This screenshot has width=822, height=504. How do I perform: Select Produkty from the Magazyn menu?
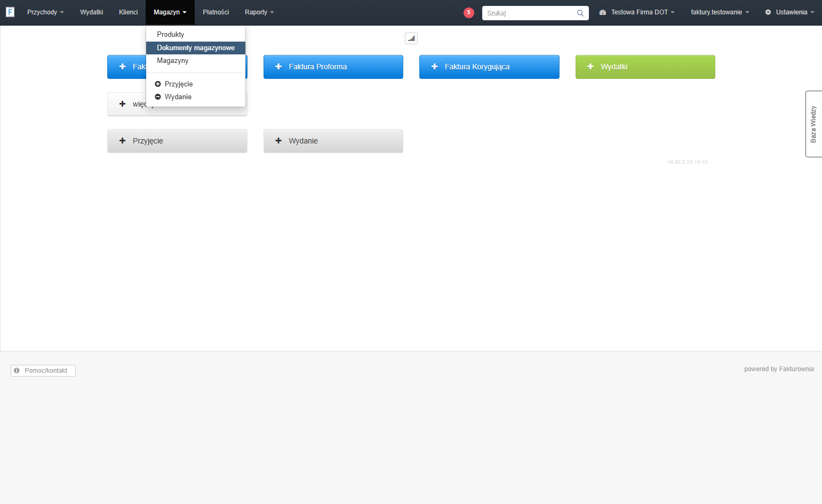point(196,34)
